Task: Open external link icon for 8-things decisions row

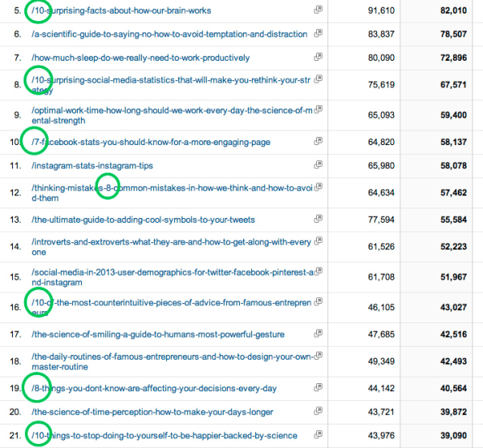Action: click(x=318, y=387)
